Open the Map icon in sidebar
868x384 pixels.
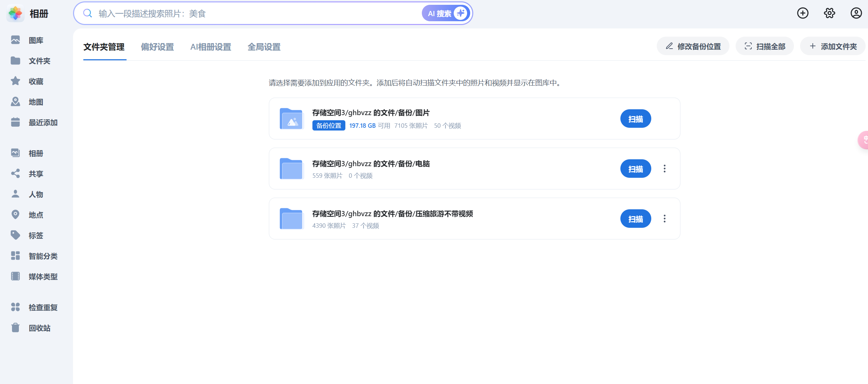point(15,102)
